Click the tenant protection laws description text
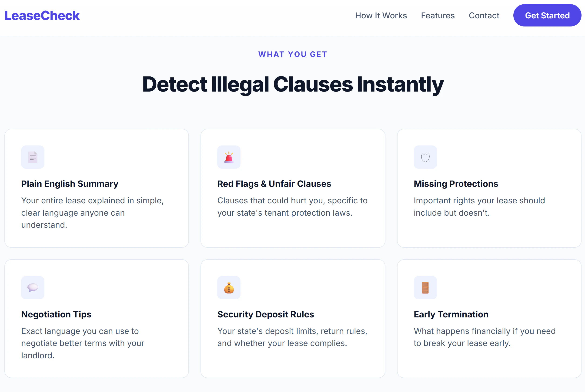Viewport: 585px width, 392px height. coord(292,207)
